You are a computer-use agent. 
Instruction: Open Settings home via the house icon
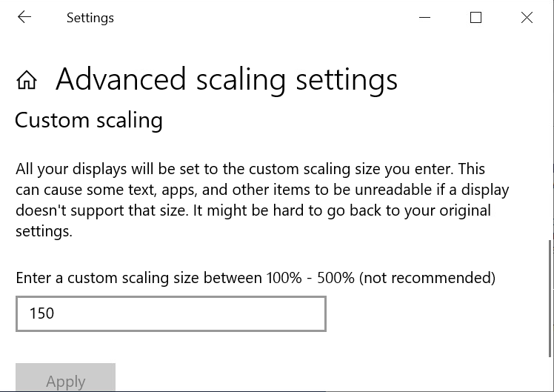pos(27,80)
